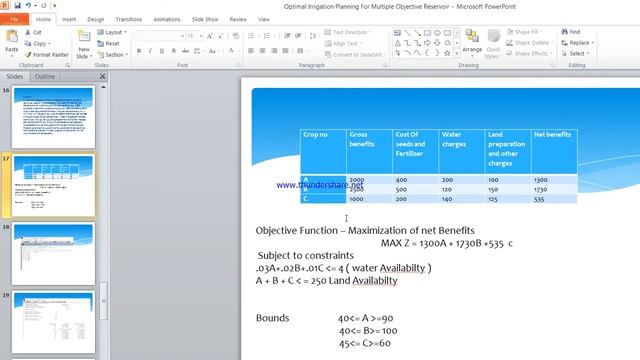Viewport: 640px width, 360px height.
Task: Toggle Justify text alignment
Action: click(x=285, y=51)
